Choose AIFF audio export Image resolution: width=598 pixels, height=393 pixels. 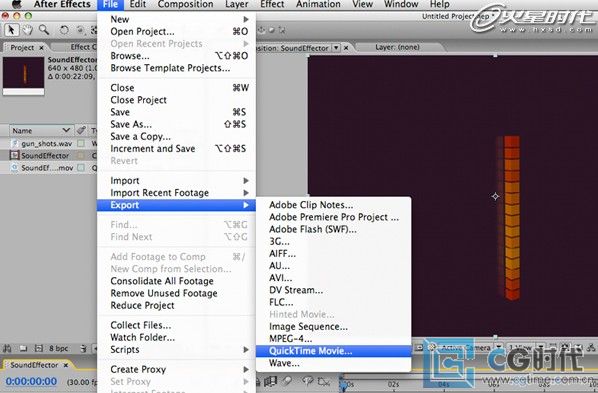pyautogui.click(x=334, y=254)
